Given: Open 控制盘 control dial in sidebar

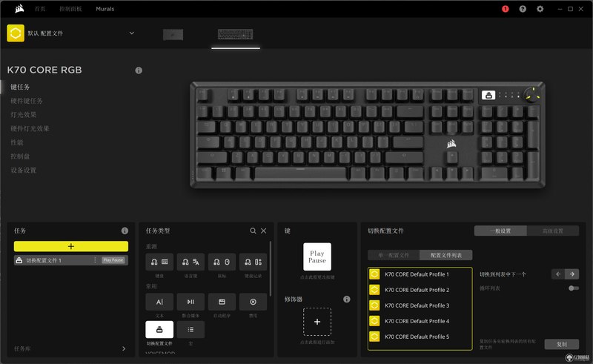Looking at the screenshot, I should (x=20, y=156).
